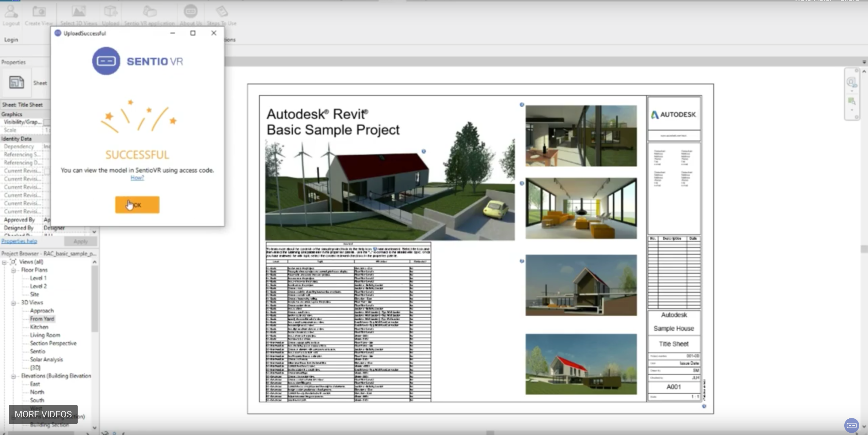Open the About Us icon

pyautogui.click(x=191, y=12)
